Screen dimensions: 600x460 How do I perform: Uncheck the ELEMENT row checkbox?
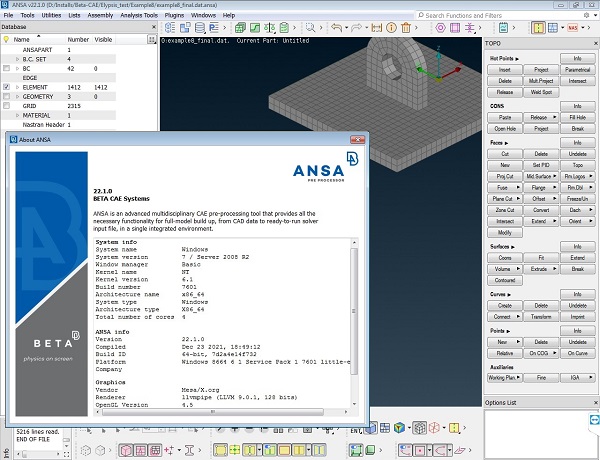[x=8, y=88]
